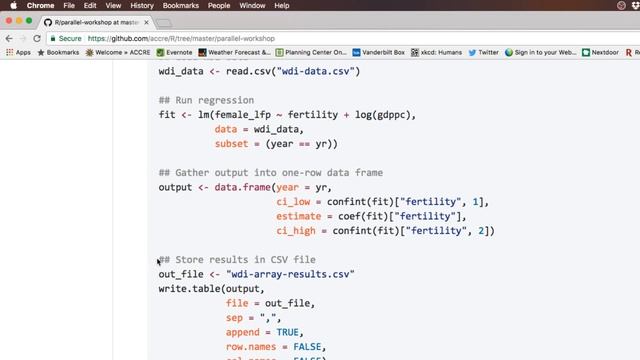
Task: Click the 'estimate = coef(fit)' line
Action: pyautogui.click(x=371, y=216)
